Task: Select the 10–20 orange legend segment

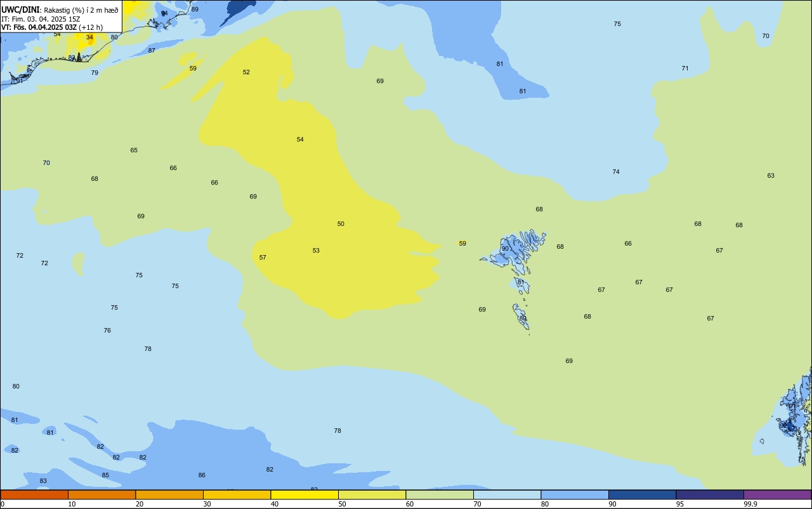Action: pyautogui.click(x=101, y=494)
